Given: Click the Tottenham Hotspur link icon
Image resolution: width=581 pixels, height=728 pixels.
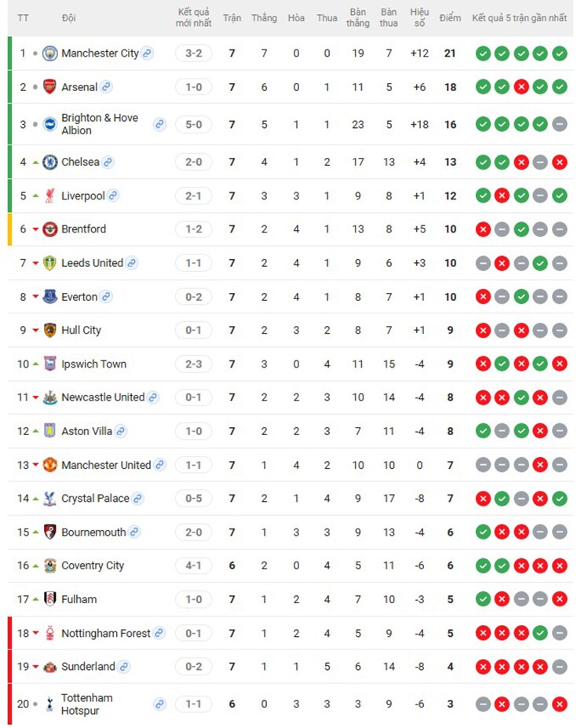Looking at the screenshot, I should [x=159, y=704].
